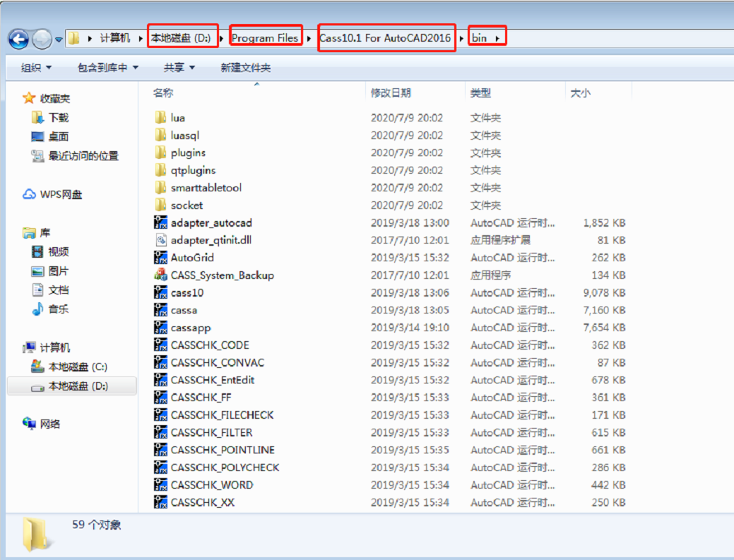This screenshot has height=560, width=734.
Task: Expand the arrow after Cass10.1 For AutoCAD2016
Action: point(461,38)
